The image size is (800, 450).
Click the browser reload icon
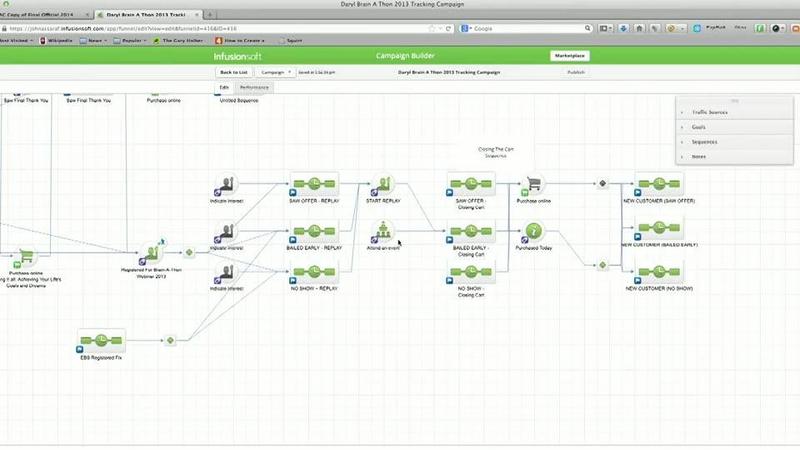tap(448, 29)
